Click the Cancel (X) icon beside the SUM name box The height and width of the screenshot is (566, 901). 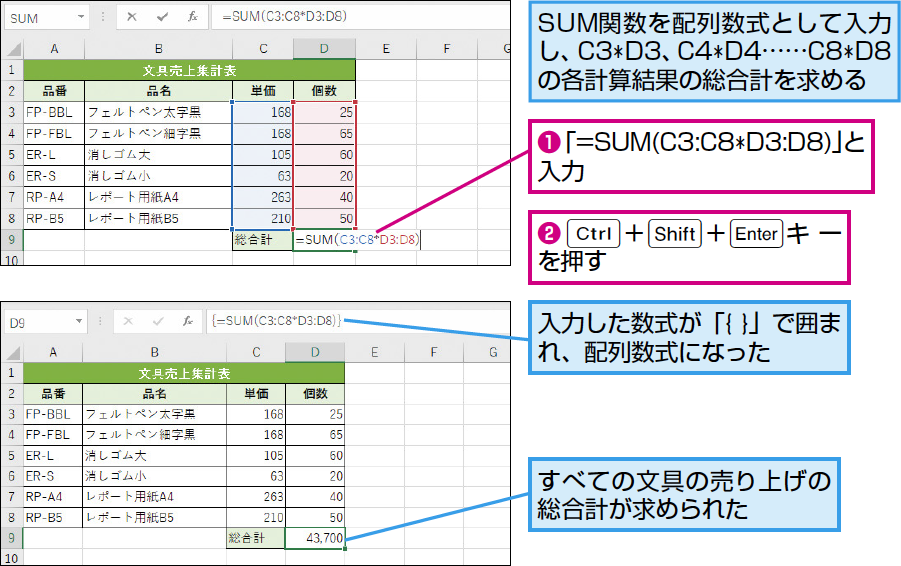(x=131, y=17)
